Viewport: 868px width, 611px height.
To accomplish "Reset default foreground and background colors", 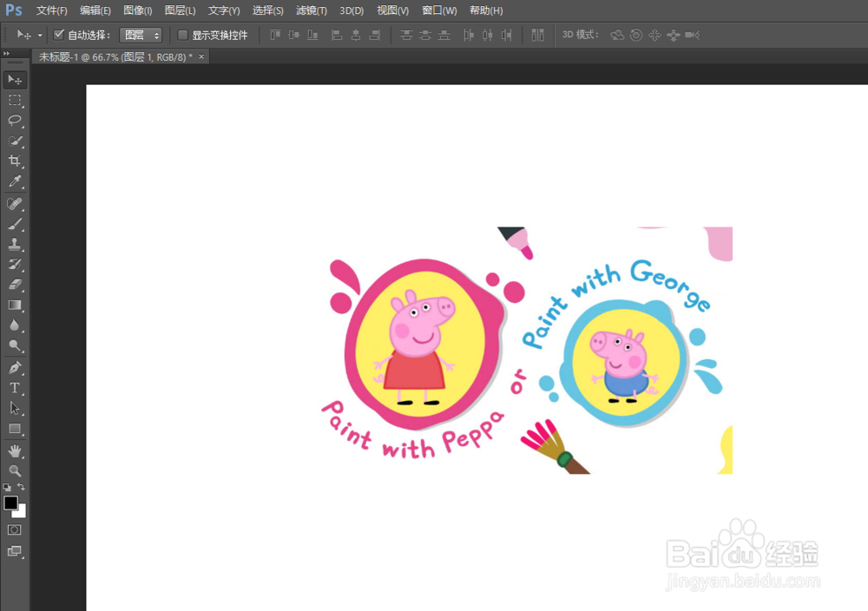I will coord(7,488).
